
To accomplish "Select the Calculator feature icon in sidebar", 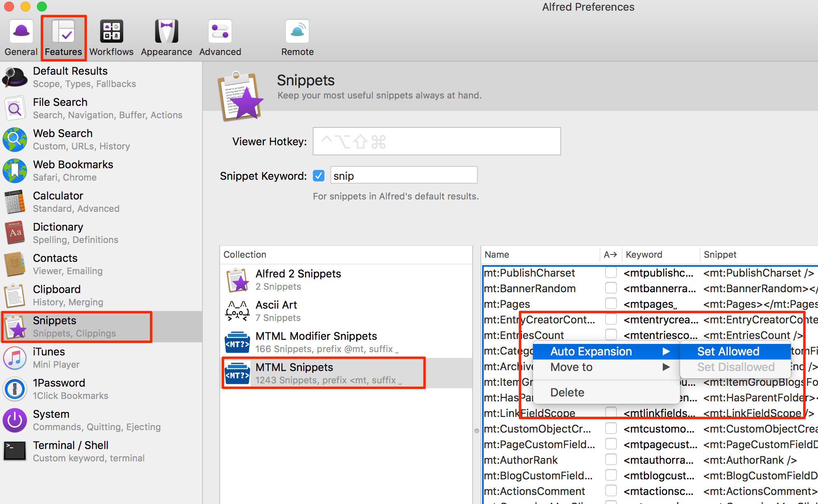I will pos(15,202).
